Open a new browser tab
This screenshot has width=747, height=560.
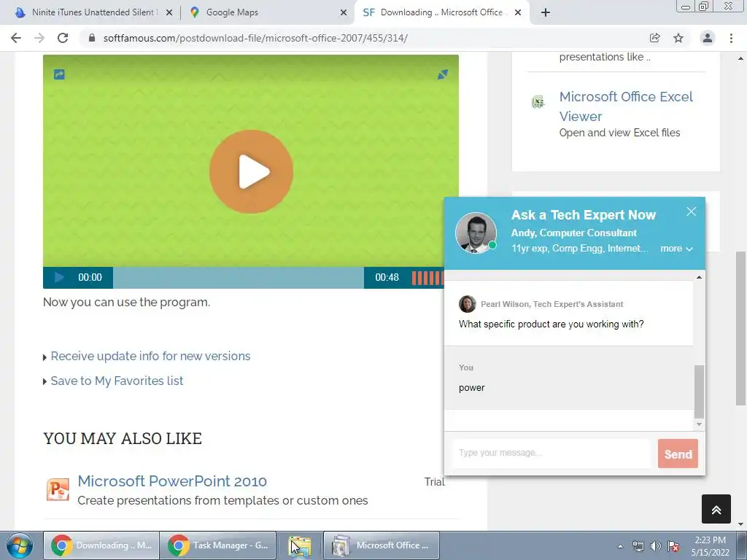click(x=546, y=12)
